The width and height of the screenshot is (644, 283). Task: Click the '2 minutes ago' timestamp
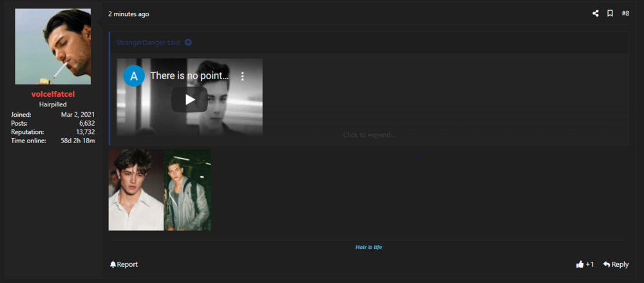tap(129, 14)
